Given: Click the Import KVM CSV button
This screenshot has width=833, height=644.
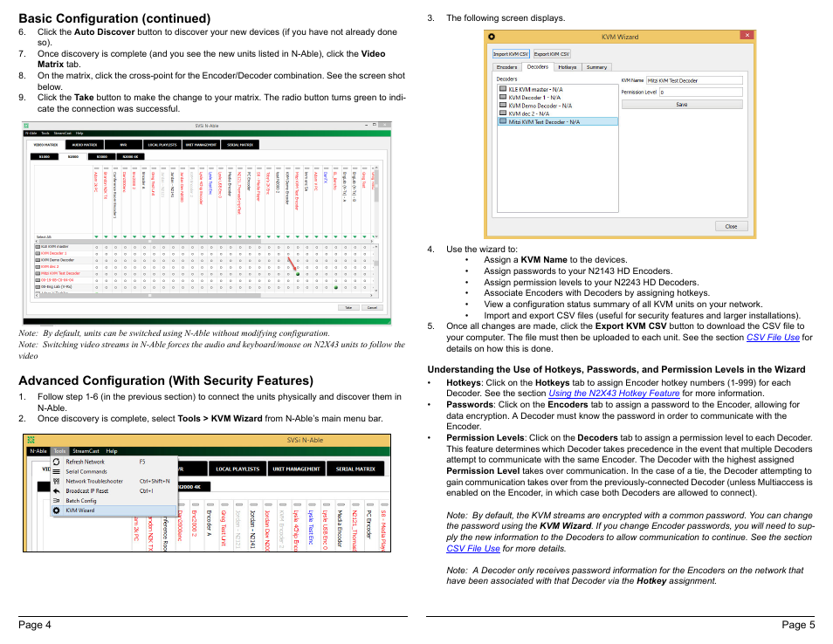Looking at the screenshot, I should 511,53.
